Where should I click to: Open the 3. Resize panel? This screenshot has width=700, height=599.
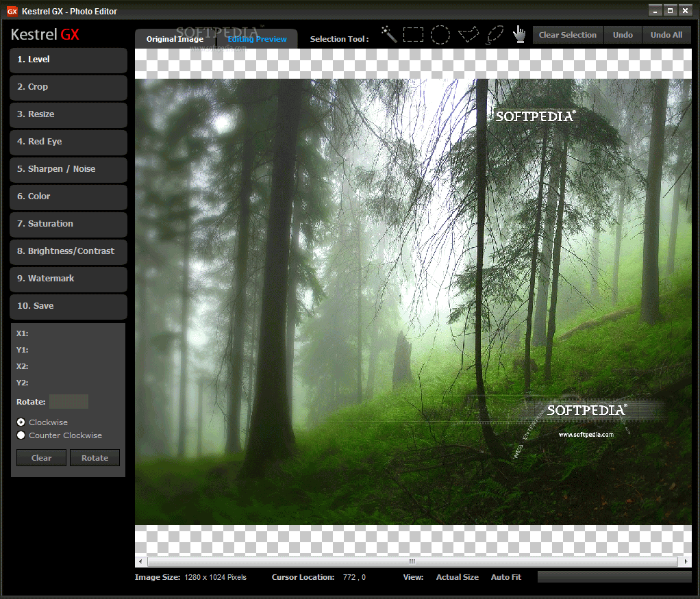point(68,115)
